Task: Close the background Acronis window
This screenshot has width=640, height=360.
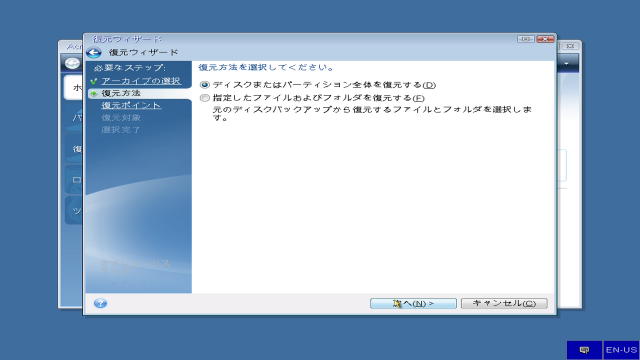Action: click(571, 46)
